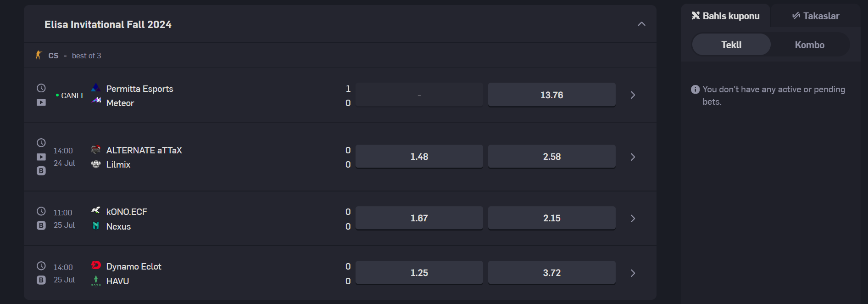Expand more markets for Permitta Esports vs Meteor

coord(633,95)
